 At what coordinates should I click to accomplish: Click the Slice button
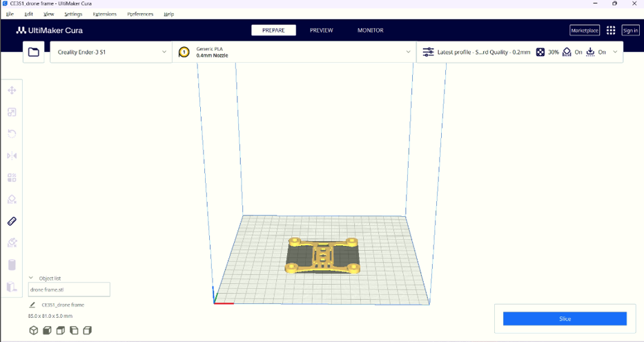pyautogui.click(x=565, y=319)
